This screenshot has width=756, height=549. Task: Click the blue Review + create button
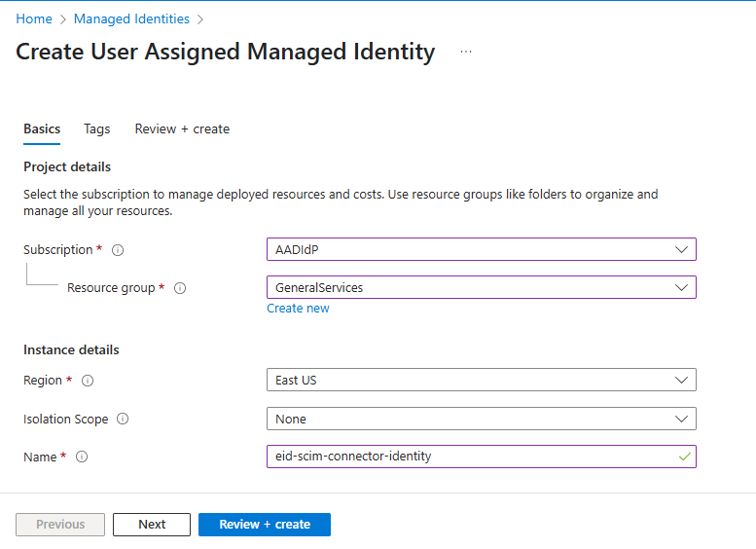coord(265,525)
